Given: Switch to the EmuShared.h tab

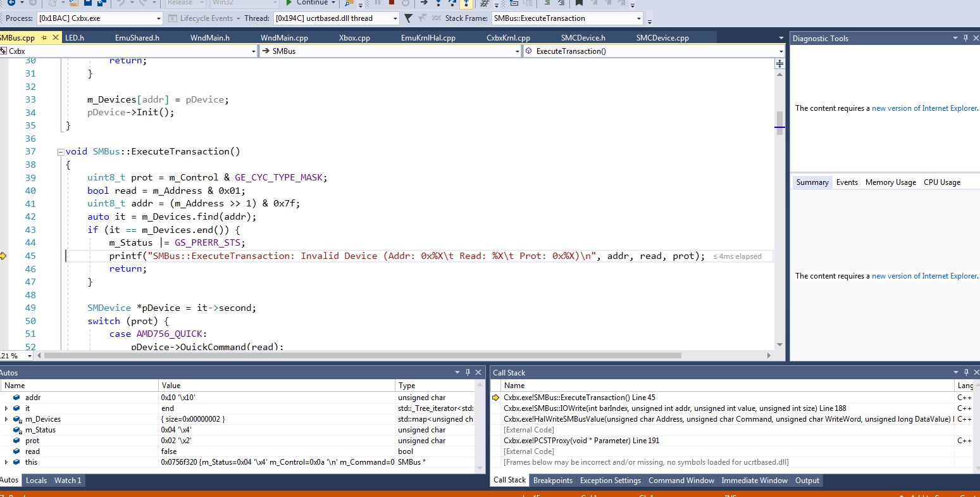Looking at the screenshot, I should tap(137, 38).
